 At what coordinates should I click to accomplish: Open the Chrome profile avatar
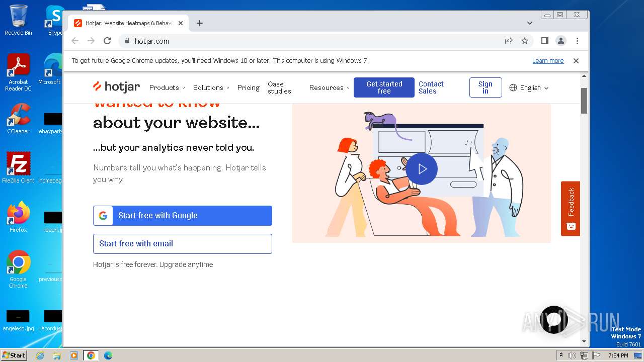(560, 41)
